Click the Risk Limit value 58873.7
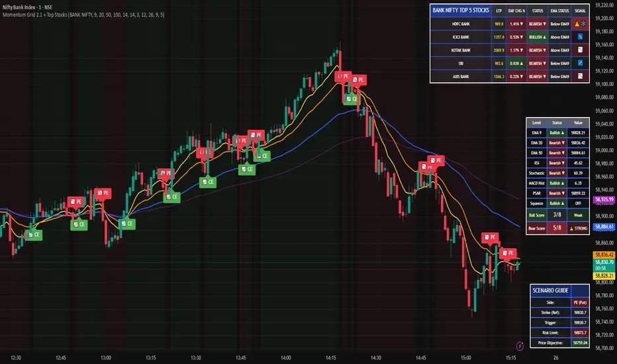The image size is (617, 364). (x=580, y=332)
